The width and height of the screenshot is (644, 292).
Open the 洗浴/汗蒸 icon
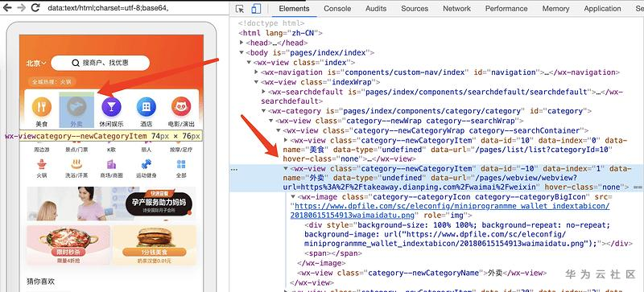pyautogui.click(x=76, y=164)
